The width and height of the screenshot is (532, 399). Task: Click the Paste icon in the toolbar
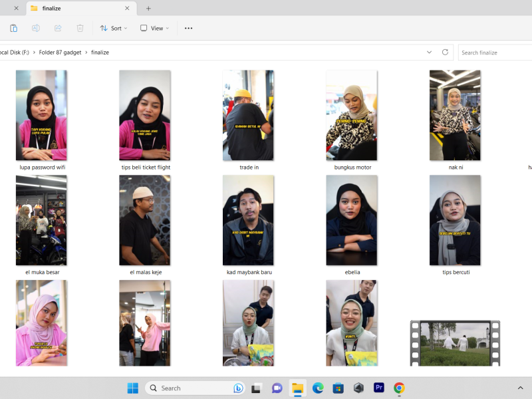tap(13, 28)
